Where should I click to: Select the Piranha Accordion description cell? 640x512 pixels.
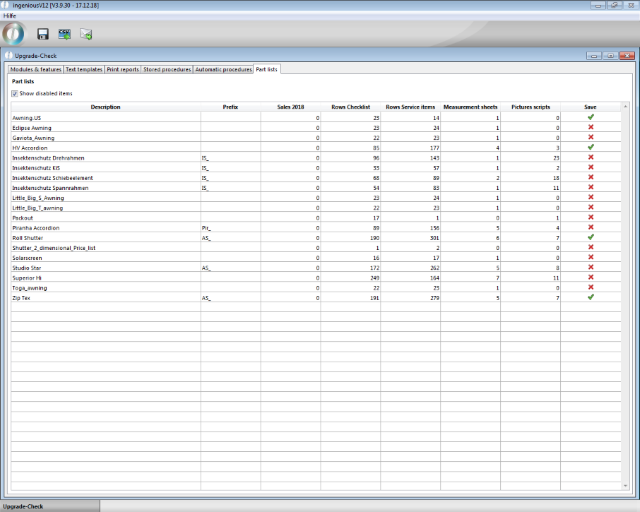(106, 228)
